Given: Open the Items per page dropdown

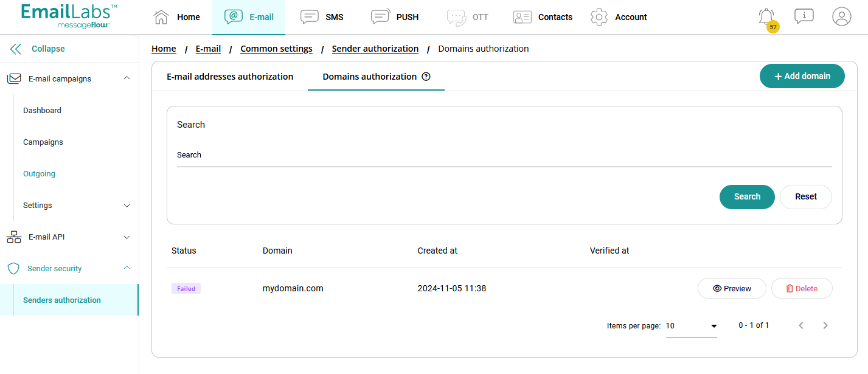Looking at the screenshot, I should pos(691,326).
